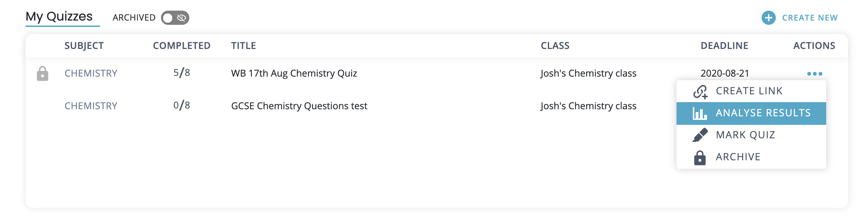Select Archive in the actions menu

738,157
